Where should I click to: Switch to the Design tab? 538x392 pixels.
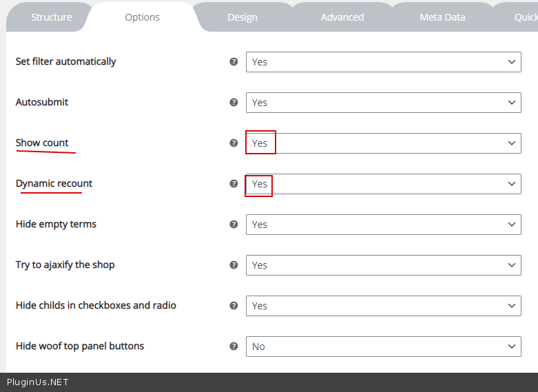click(x=242, y=17)
